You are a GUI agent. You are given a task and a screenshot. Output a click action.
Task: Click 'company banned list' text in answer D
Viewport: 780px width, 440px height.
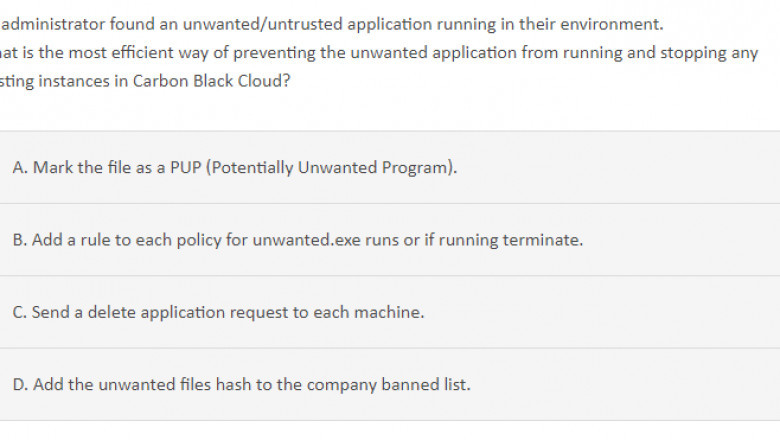tap(388, 385)
